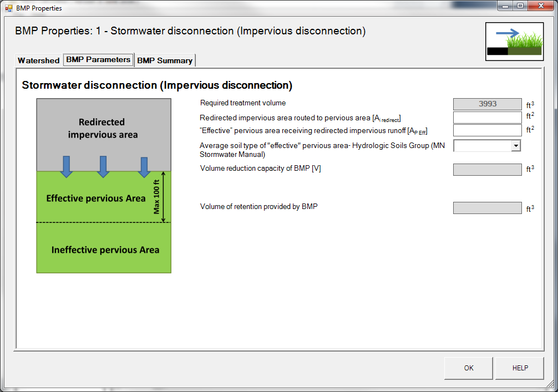Click the Effective pervious area input box

coord(487,130)
